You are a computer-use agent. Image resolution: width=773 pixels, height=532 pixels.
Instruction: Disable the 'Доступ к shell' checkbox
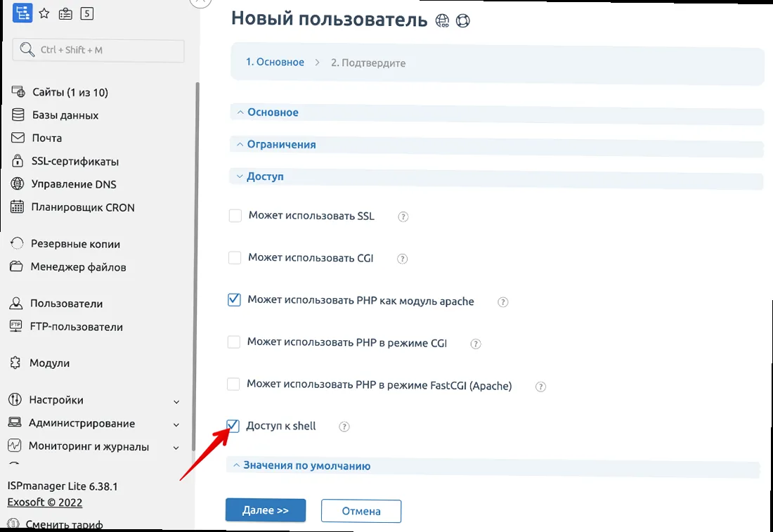(233, 425)
